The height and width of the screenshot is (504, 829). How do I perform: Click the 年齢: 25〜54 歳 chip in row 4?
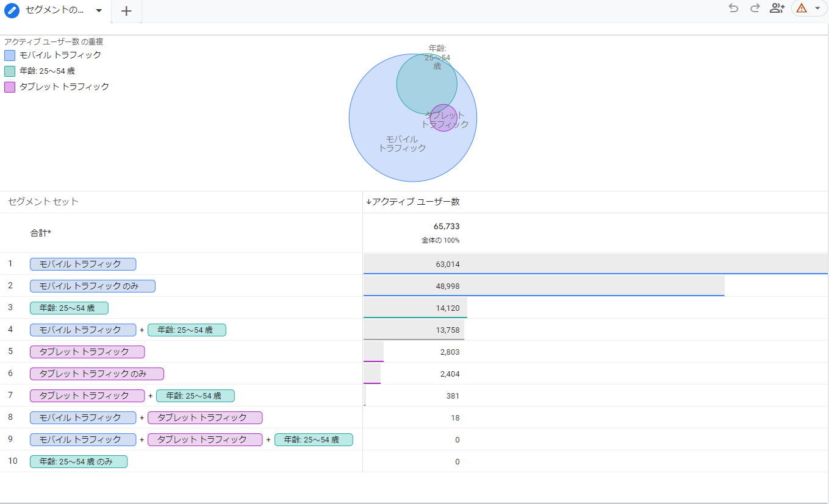[187, 330]
